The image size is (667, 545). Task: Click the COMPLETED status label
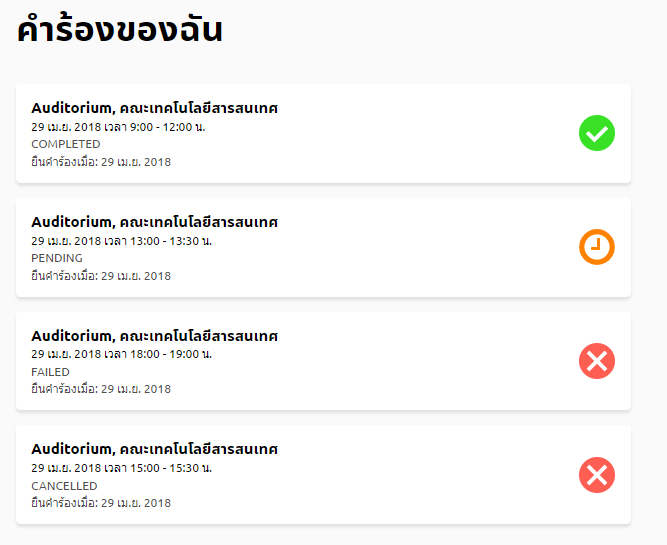(66, 144)
